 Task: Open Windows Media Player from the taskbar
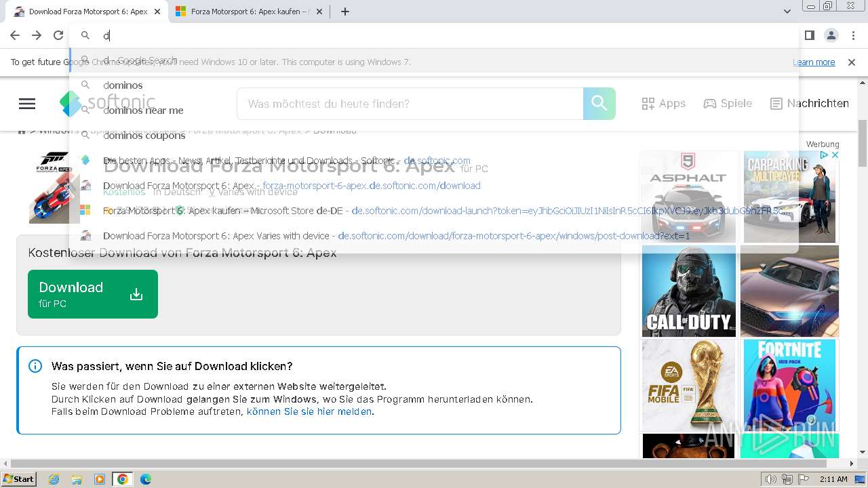pyautogui.click(x=99, y=479)
